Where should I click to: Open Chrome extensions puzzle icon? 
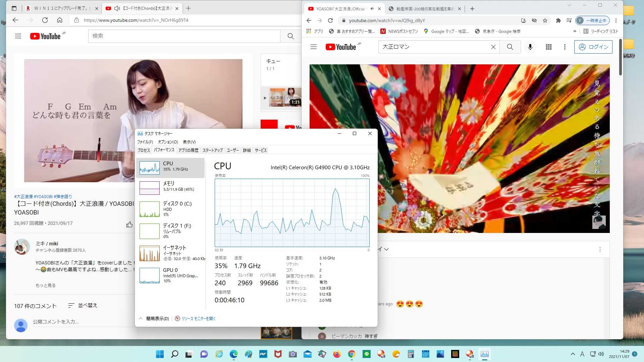tap(558, 20)
